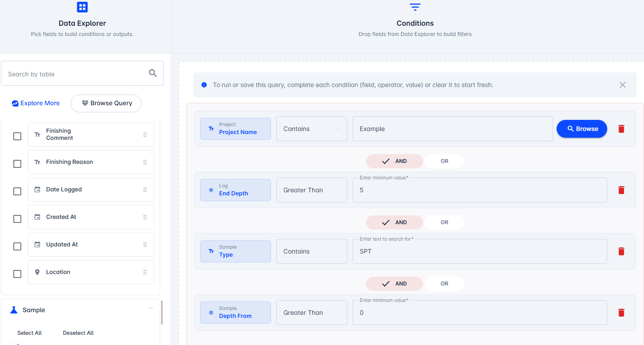Remove the Depth From condition via trash icon
The width and height of the screenshot is (644, 345).
point(621,313)
